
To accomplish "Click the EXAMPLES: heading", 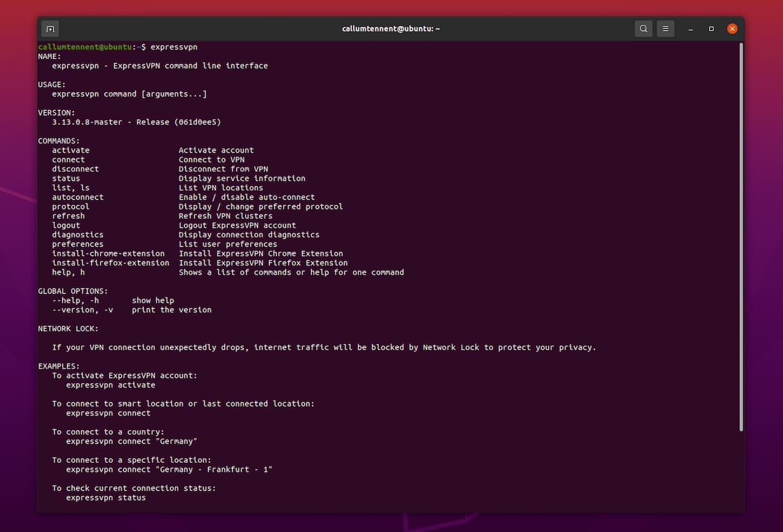I will tap(59, 366).
